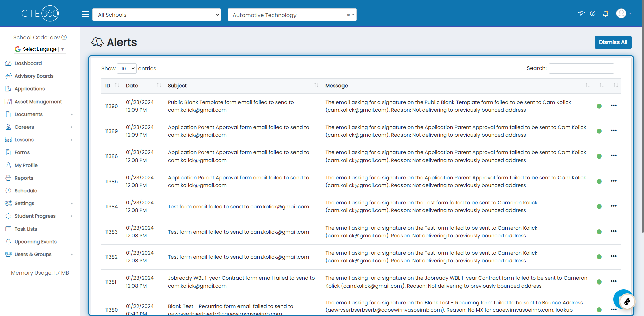Open the notifications bell icon
Image resolution: width=644 pixels, height=316 pixels.
[606, 13]
